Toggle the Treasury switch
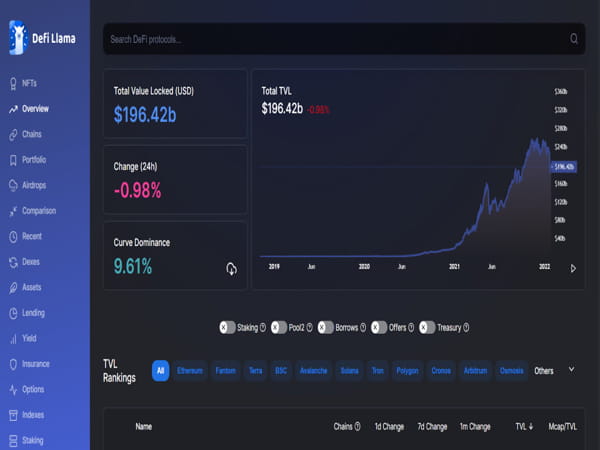This screenshot has width=600, height=450. (427, 328)
